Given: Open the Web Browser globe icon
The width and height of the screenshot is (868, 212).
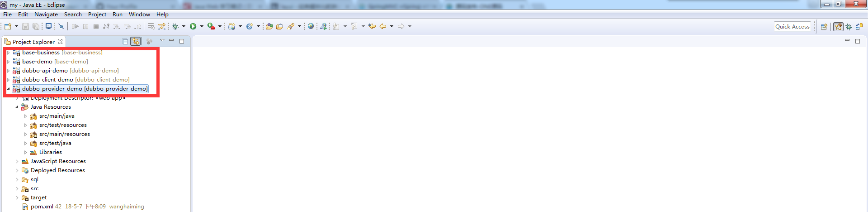Looking at the screenshot, I should (311, 26).
